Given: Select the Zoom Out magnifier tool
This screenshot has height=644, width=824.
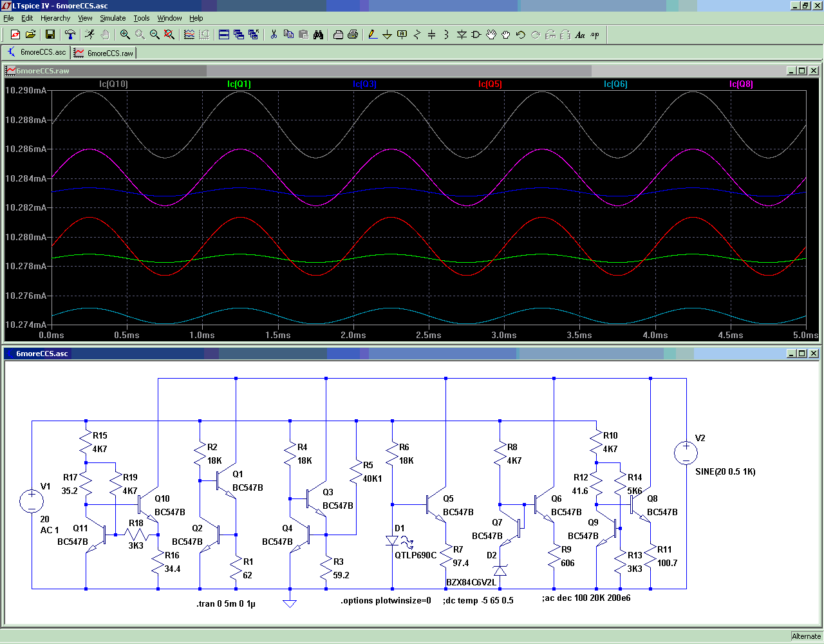Looking at the screenshot, I should 154,35.
